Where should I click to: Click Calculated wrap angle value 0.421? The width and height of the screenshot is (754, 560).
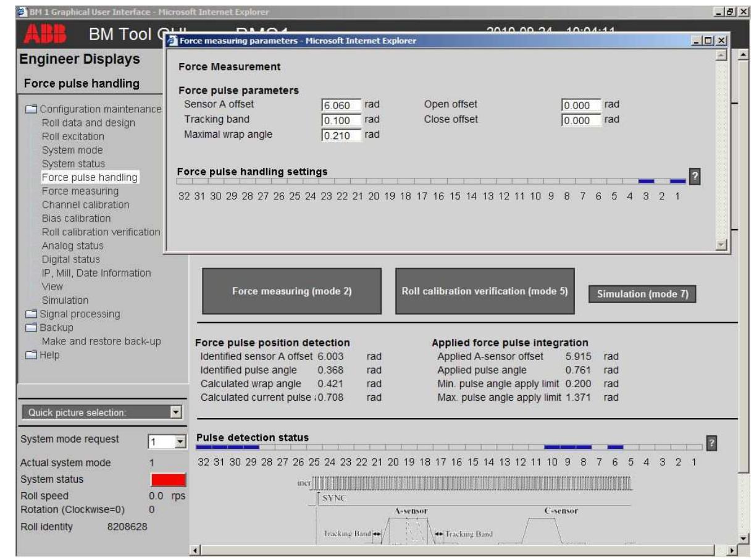click(330, 384)
